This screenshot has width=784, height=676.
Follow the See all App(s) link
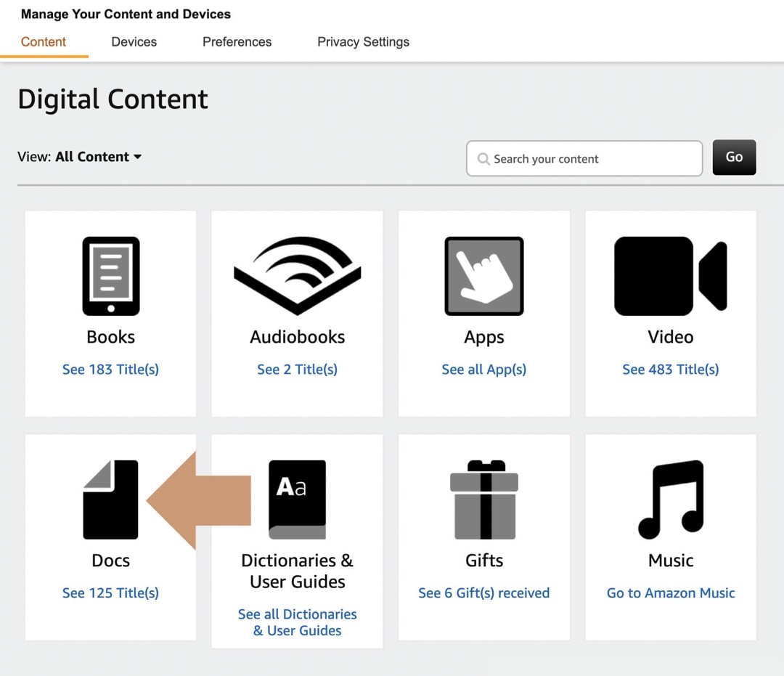(x=484, y=370)
